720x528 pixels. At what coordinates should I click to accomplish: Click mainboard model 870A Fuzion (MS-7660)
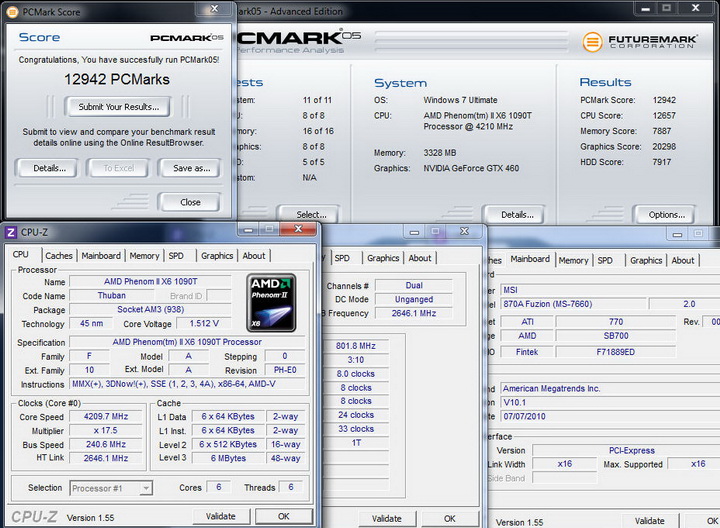click(574, 304)
